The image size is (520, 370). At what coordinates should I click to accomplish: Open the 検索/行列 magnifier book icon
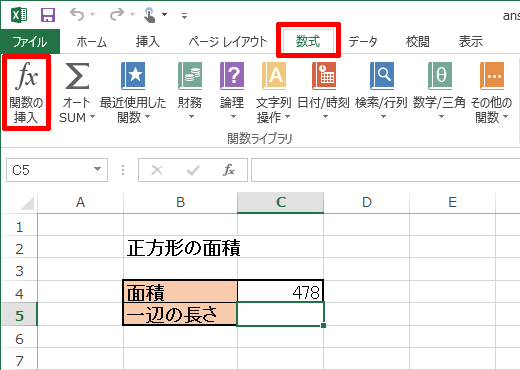pyautogui.click(x=382, y=76)
